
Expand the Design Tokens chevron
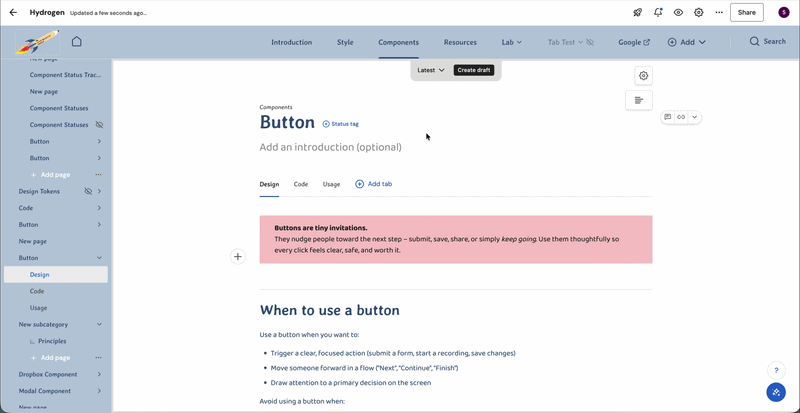pos(99,191)
